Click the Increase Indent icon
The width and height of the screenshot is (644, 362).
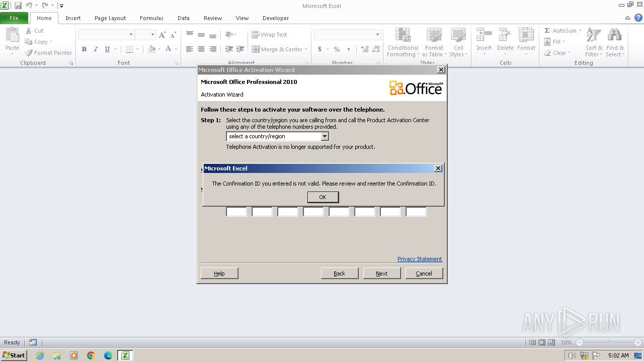[x=240, y=49]
